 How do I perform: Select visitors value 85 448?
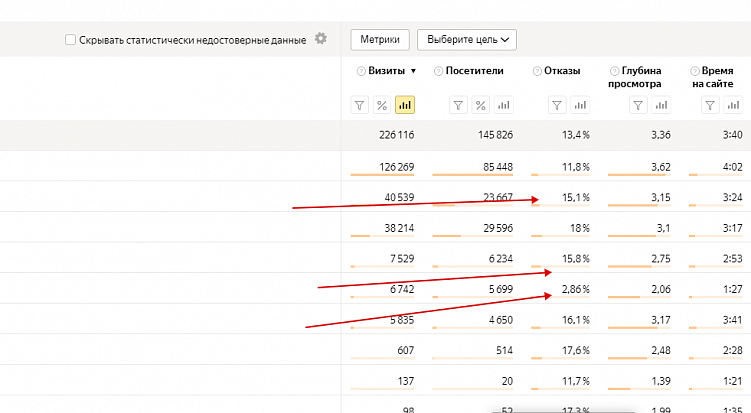[x=498, y=167]
